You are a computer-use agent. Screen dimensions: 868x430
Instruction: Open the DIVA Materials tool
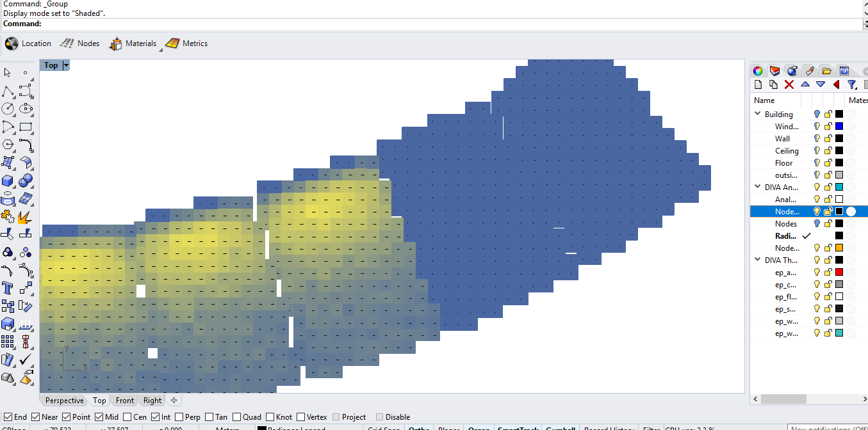tap(133, 44)
